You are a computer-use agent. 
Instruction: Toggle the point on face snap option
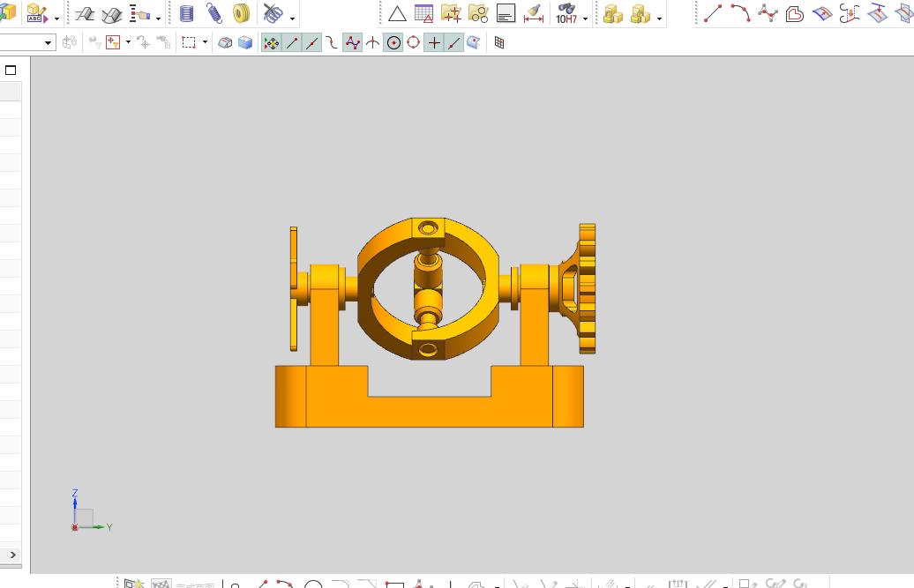point(474,43)
